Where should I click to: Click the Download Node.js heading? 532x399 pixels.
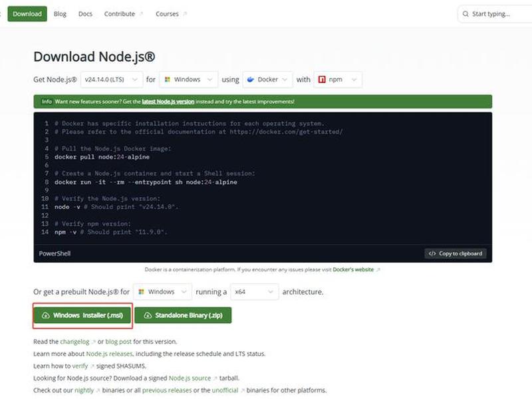94,57
